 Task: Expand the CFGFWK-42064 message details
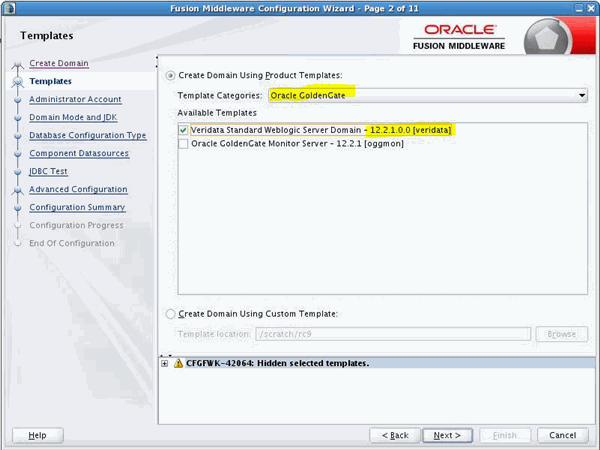click(165, 364)
